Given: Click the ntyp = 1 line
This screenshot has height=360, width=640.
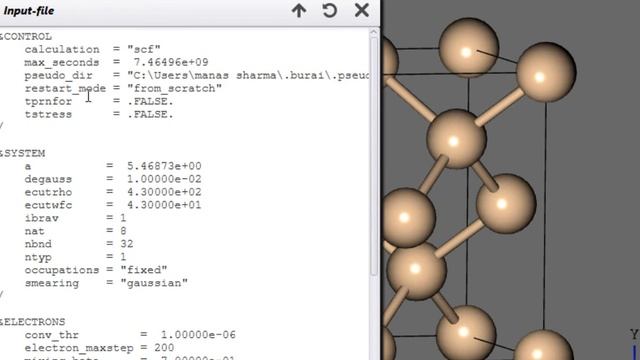Looking at the screenshot, I should [x=75, y=257].
